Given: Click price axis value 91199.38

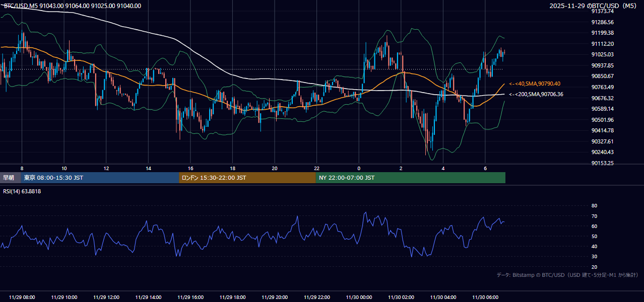Looking at the screenshot, I should click(x=602, y=33).
